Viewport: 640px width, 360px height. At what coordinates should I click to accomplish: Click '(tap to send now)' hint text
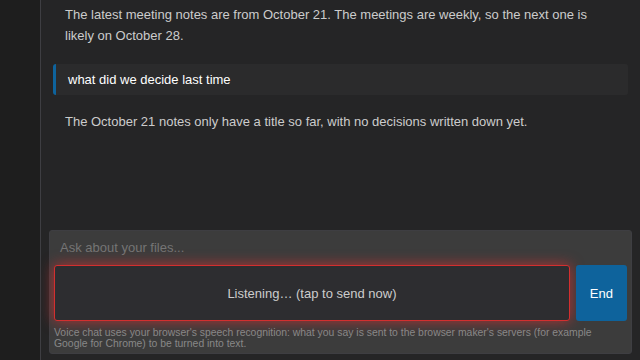pos(346,294)
